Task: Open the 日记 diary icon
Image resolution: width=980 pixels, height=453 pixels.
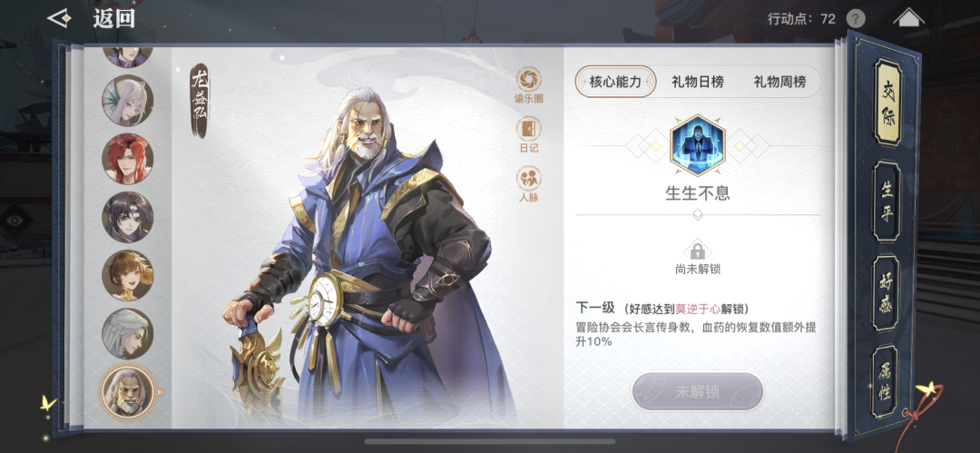Action: pyautogui.click(x=529, y=129)
